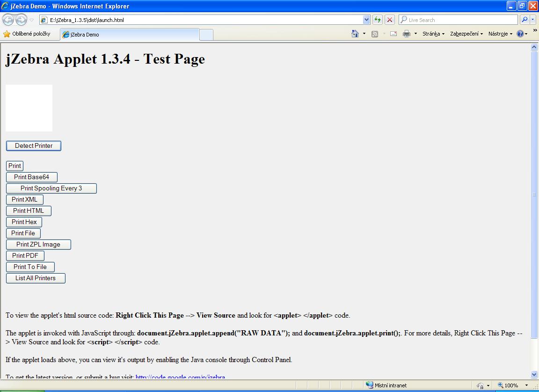Click the vertical scrollbar up arrow

click(534, 47)
